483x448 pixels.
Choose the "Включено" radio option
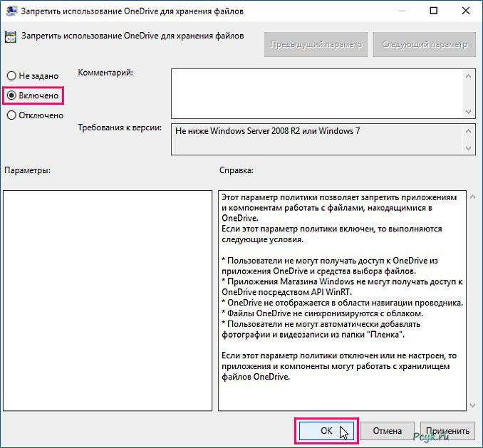click(x=11, y=95)
